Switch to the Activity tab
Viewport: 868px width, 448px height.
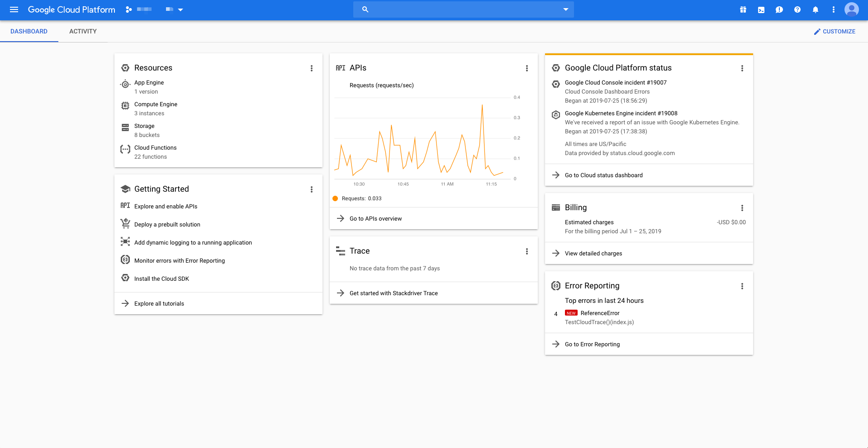point(83,31)
